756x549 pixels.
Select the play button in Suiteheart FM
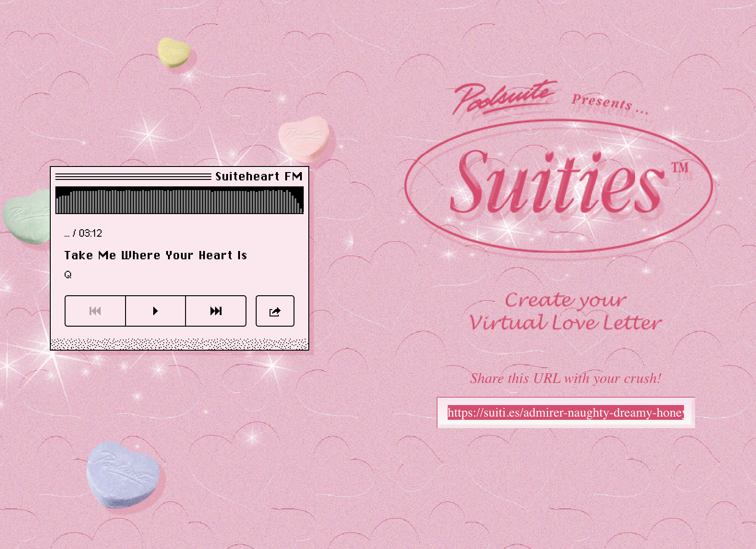pyautogui.click(x=155, y=311)
